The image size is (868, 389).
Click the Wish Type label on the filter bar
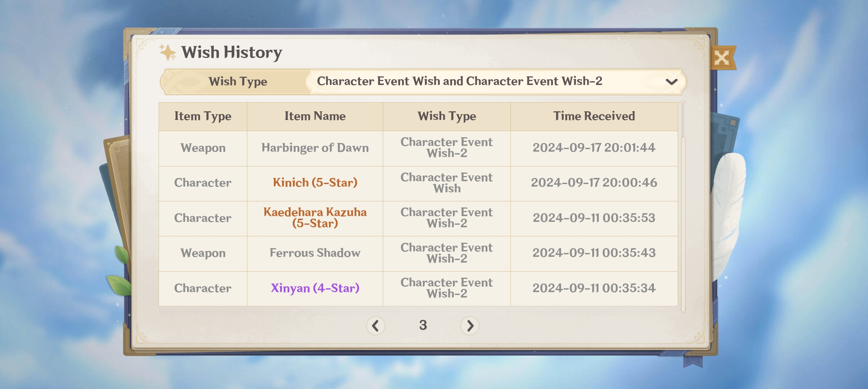[239, 81]
